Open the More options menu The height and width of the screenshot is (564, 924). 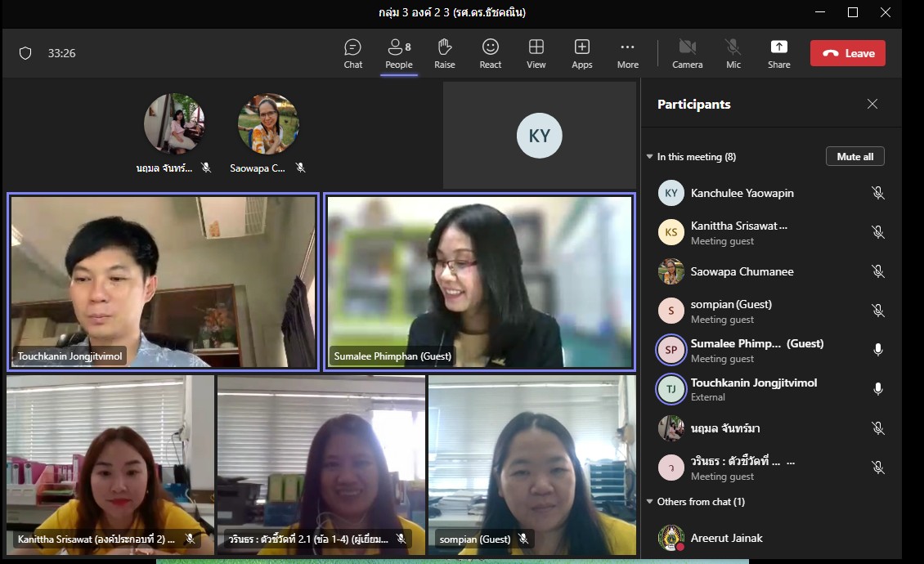[x=627, y=53]
